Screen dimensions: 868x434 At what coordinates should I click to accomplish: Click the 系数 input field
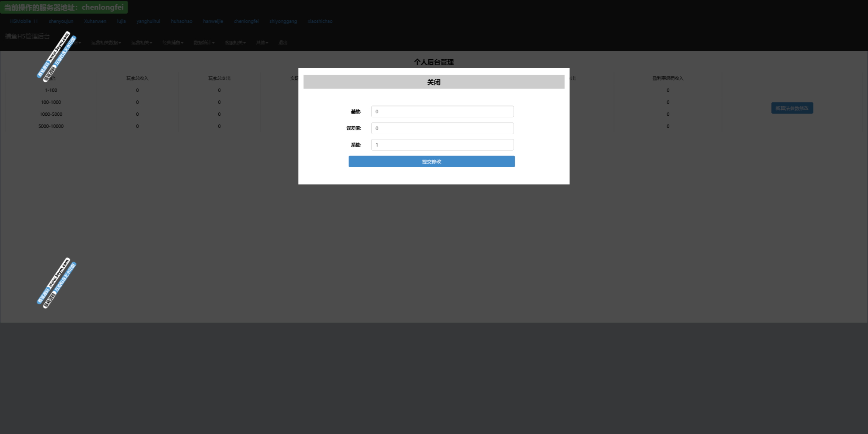(442, 145)
